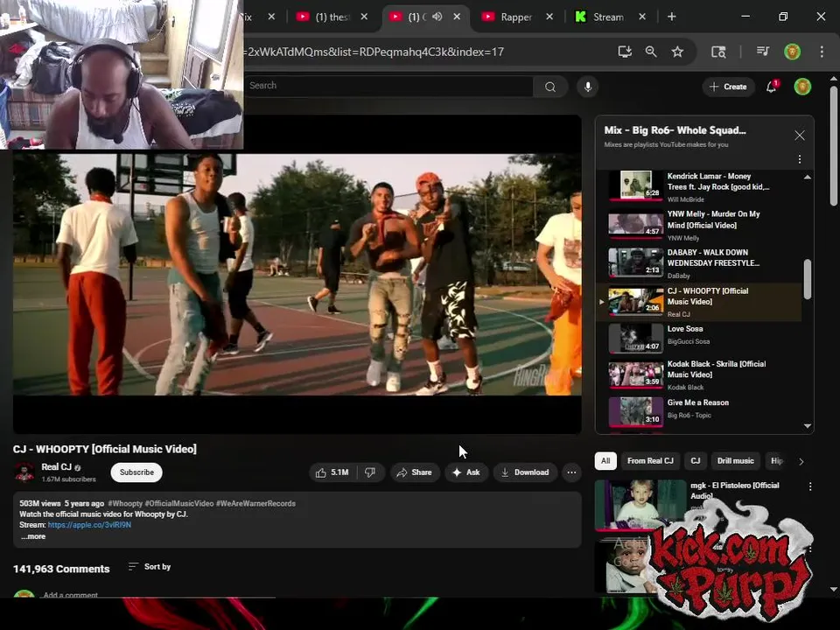This screenshot has width=840, height=630.
Task: Open Mix playlist options three-dot menu
Action: (799, 159)
